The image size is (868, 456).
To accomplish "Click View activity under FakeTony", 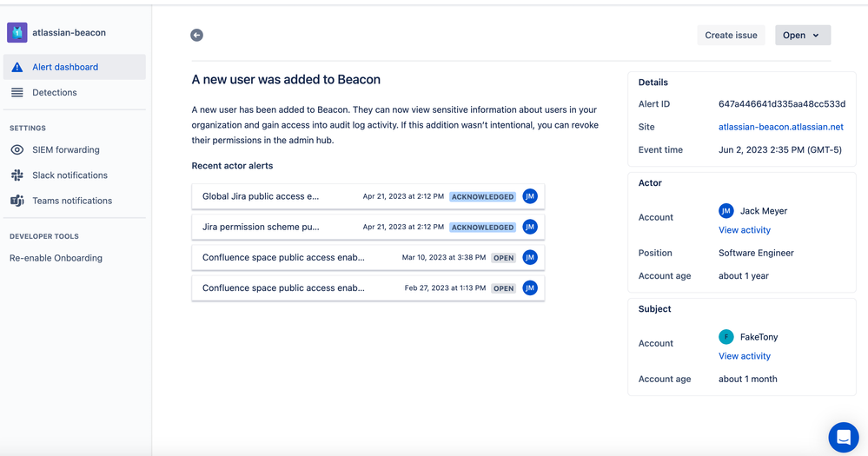I will click(x=744, y=356).
